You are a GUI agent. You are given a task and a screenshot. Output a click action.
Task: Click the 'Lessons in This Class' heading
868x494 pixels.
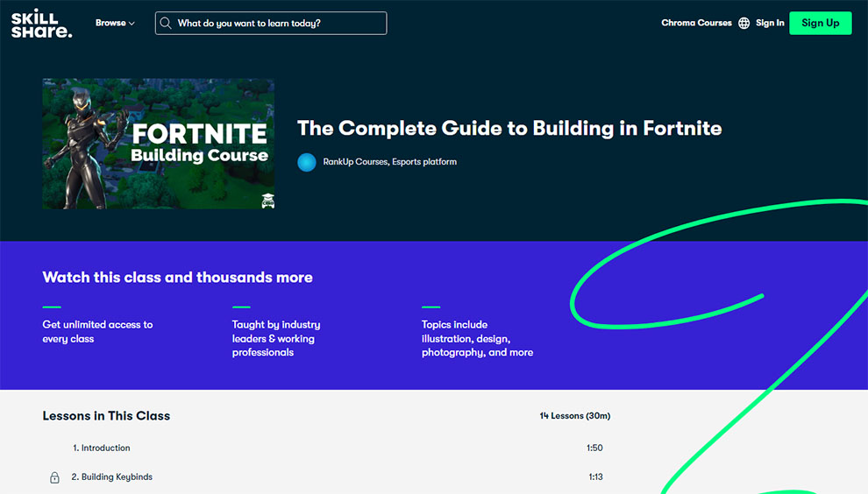click(x=106, y=416)
